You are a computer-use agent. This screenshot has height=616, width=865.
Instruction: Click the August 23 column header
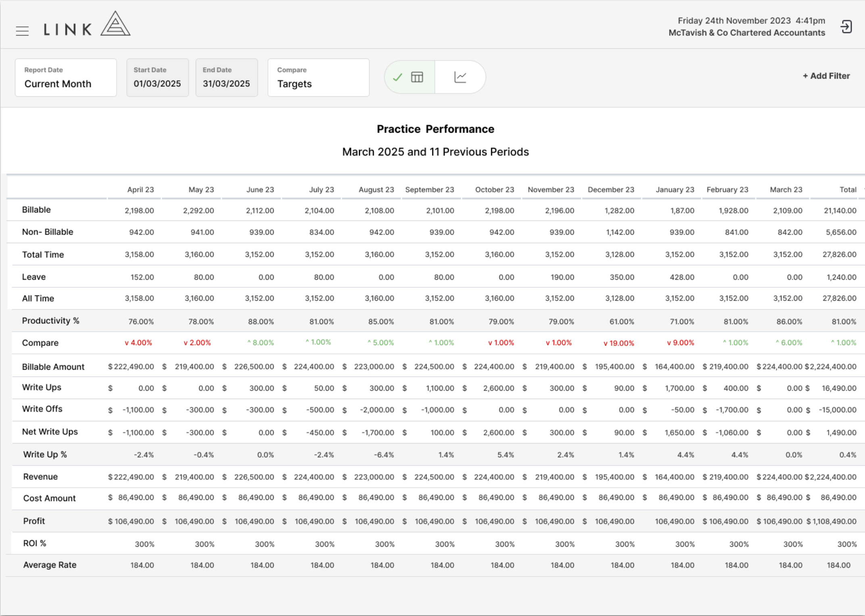376,189
